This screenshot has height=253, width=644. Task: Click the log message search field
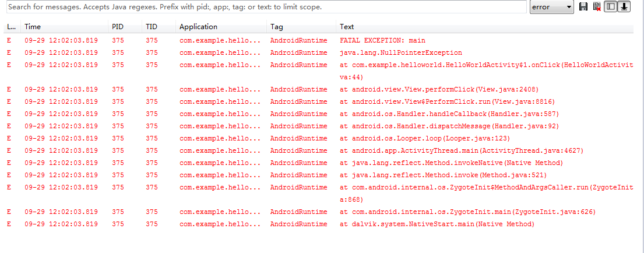(266, 7)
